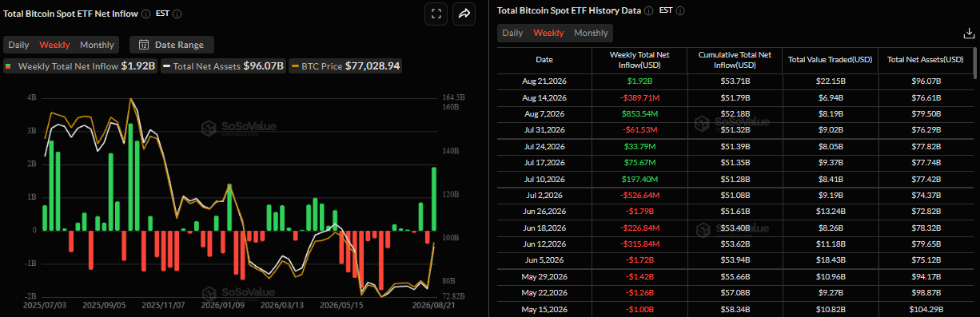The image size is (980, 317).
Task: Click Total Net Assets(USD) column header
Action: (925, 60)
